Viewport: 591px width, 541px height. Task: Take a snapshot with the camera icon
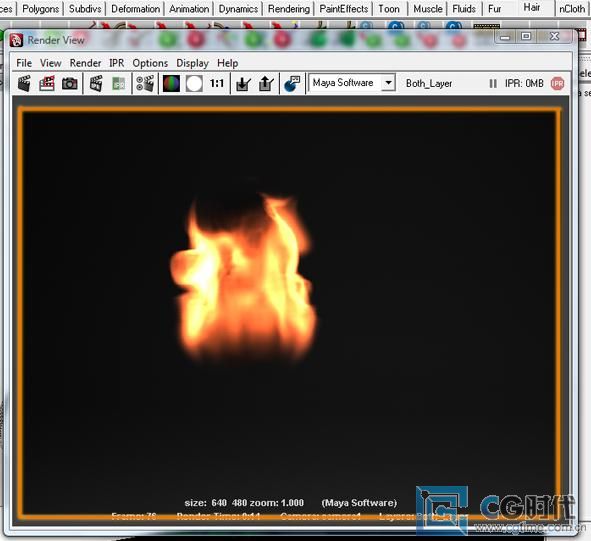(x=70, y=83)
